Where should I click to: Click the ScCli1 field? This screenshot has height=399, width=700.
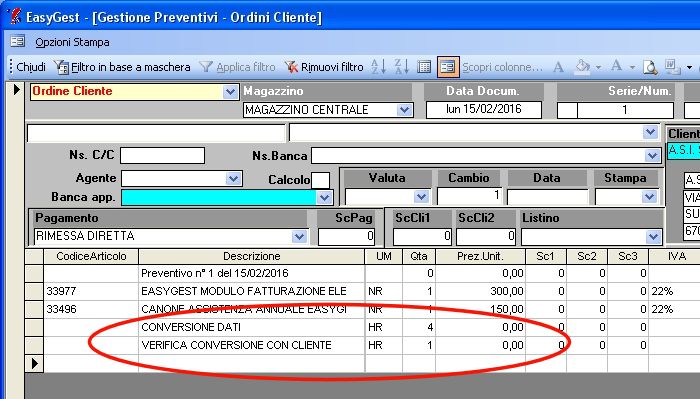coord(422,237)
